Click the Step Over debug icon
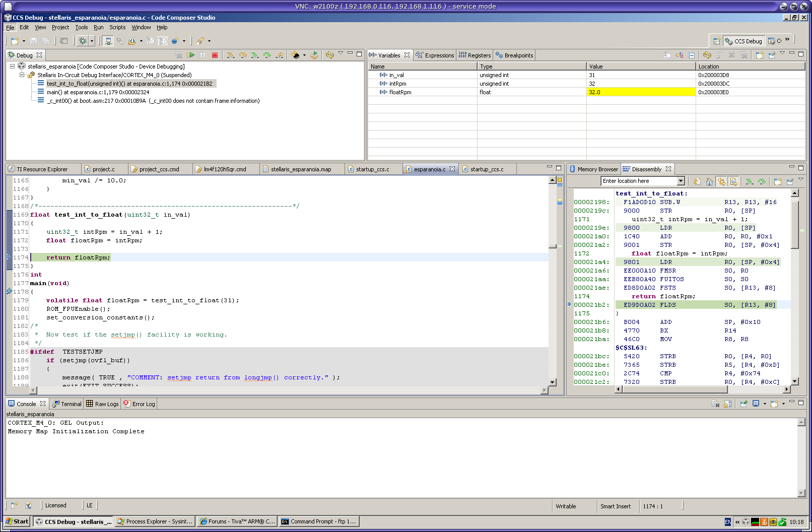 coord(243,55)
